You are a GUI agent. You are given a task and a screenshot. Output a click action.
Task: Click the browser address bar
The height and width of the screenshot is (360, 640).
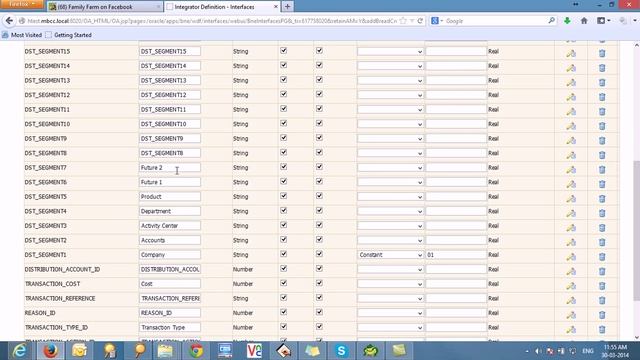click(212, 20)
